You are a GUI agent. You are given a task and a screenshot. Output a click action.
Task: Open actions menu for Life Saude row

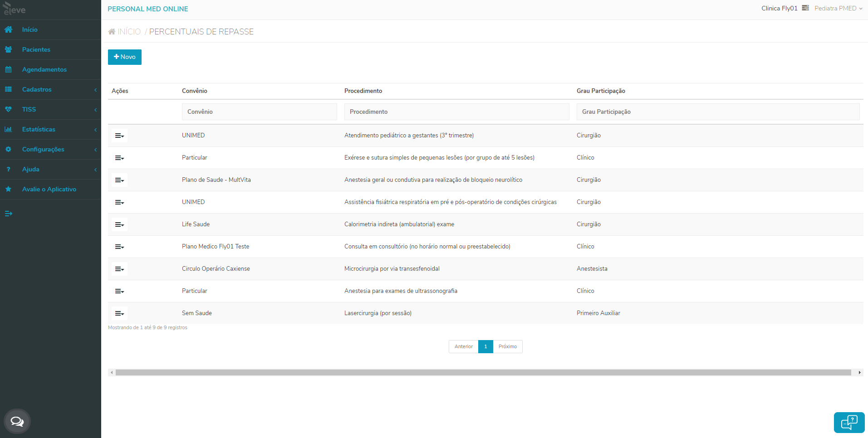tap(119, 225)
